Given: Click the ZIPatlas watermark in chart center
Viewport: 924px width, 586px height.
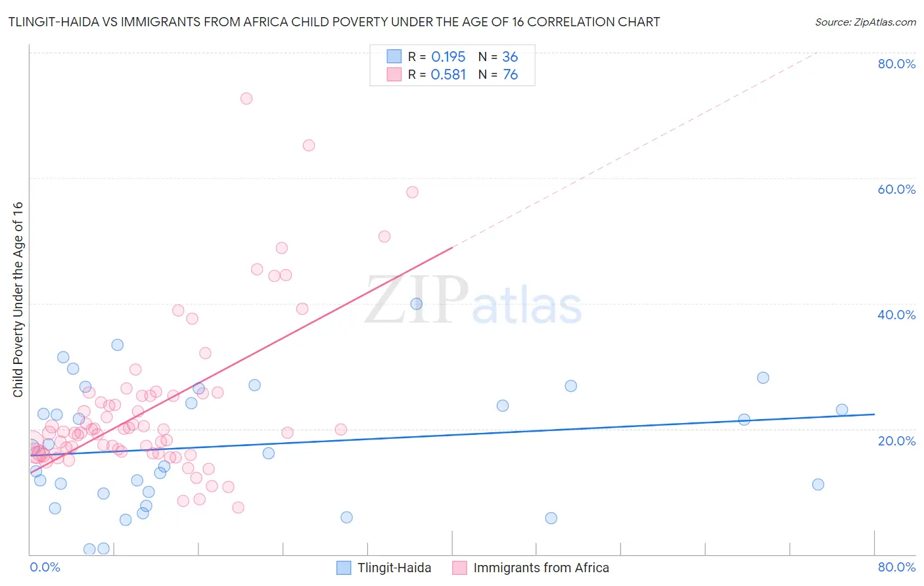Looking at the screenshot, I should (x=473, y=302).
